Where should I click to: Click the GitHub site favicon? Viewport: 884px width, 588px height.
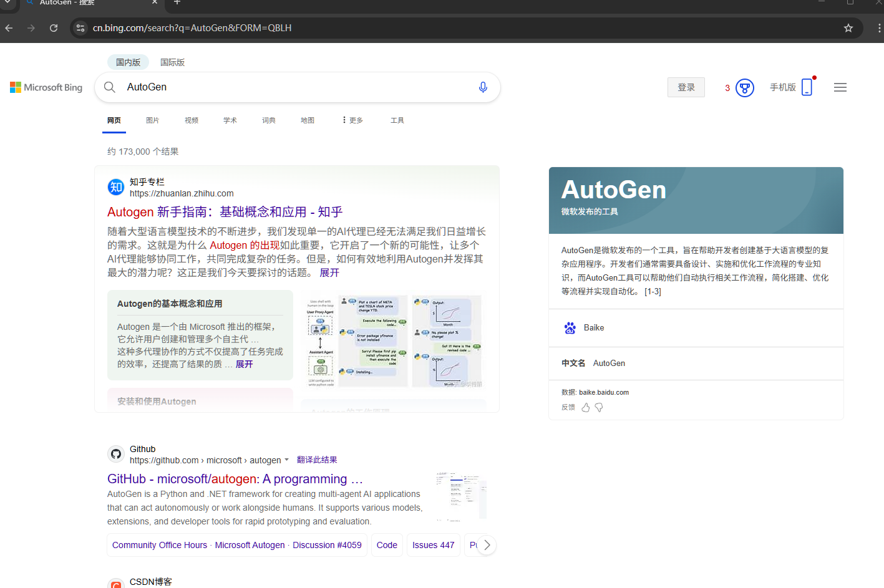coord(116,454)
